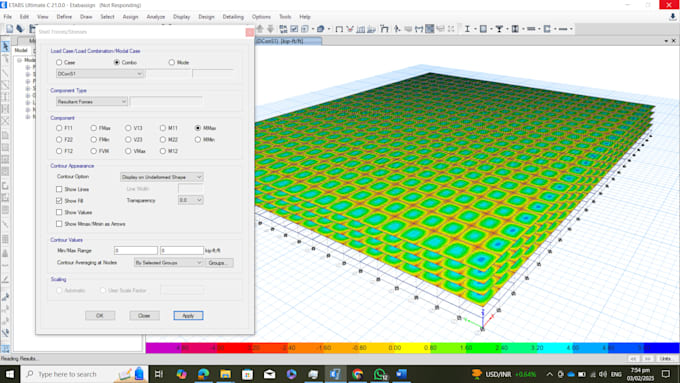Screen dimensions: 680x383
Task: Open Task View on the taskbar
Action: click(x=159, y=374)
